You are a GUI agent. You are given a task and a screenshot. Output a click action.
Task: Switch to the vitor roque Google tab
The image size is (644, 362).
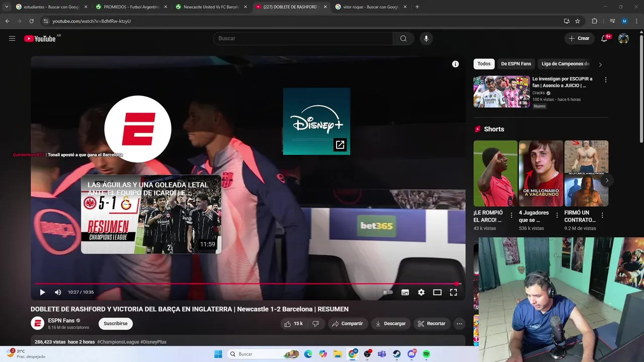(371, 7)
